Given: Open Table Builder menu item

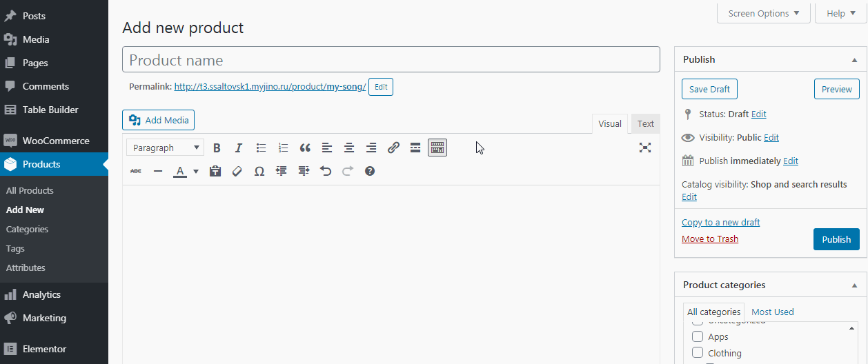Looking at the screenshot, I should coord(54,110).
